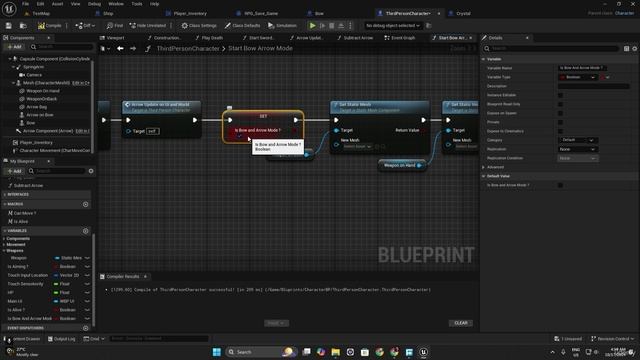This screenshot has height=360, width=640.
Task: Click Details panel search field
Action: click(x=551, y=49)
